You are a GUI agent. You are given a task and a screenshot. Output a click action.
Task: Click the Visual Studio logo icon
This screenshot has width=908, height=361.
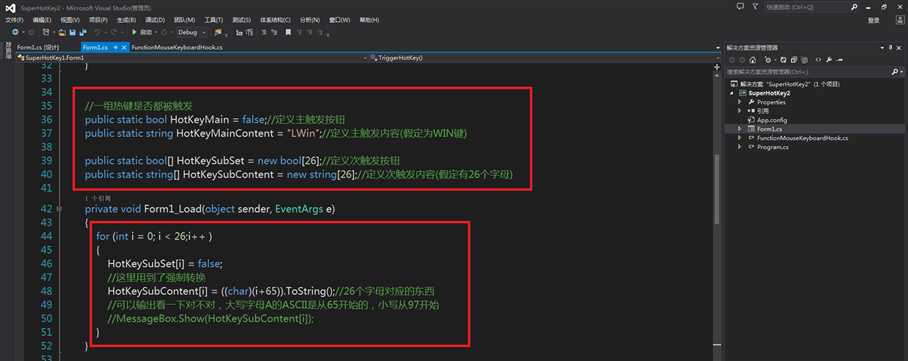[x=11, y=8]
